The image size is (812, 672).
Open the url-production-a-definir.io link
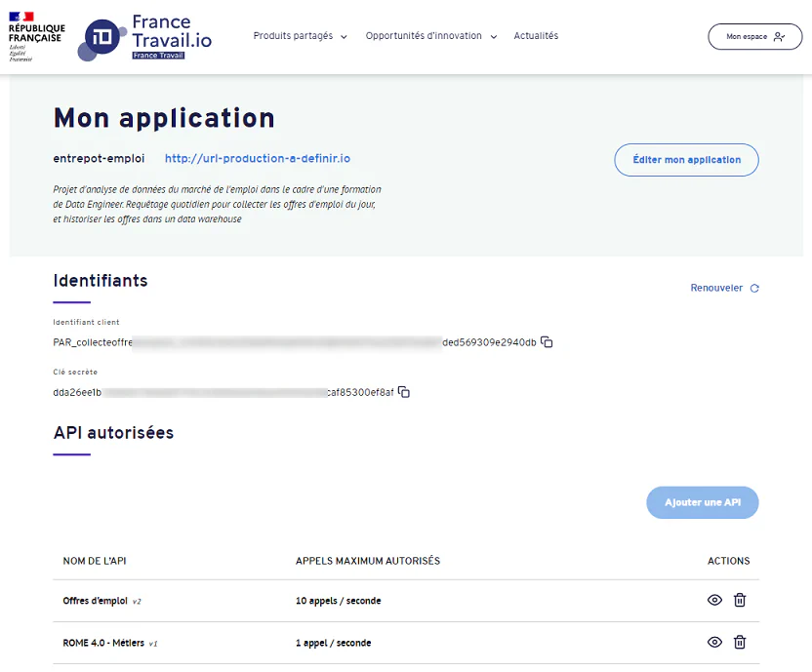tap(258, 159)
